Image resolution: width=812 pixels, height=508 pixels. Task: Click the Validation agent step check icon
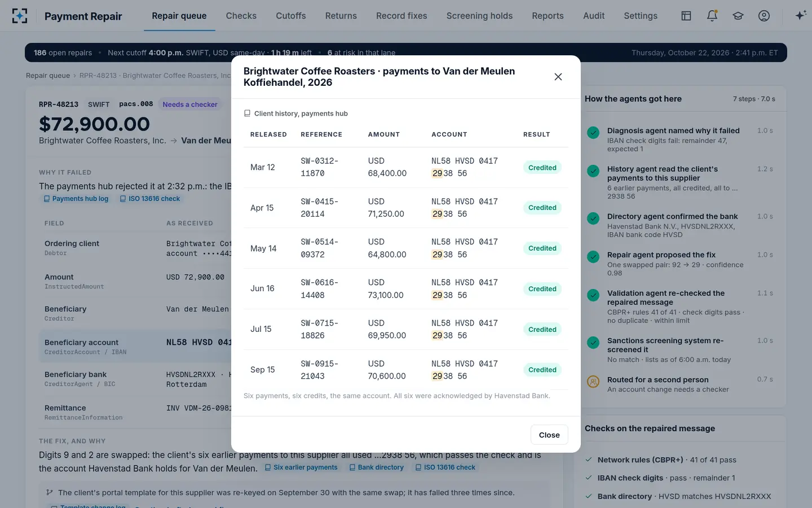(593, 295)
